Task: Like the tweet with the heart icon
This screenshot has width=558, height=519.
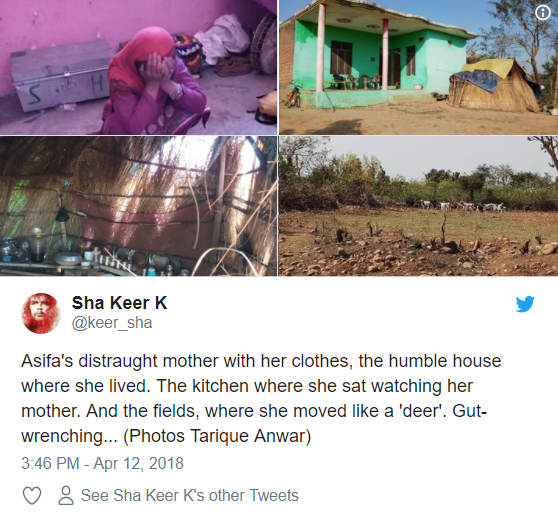Action: point(32,496)
